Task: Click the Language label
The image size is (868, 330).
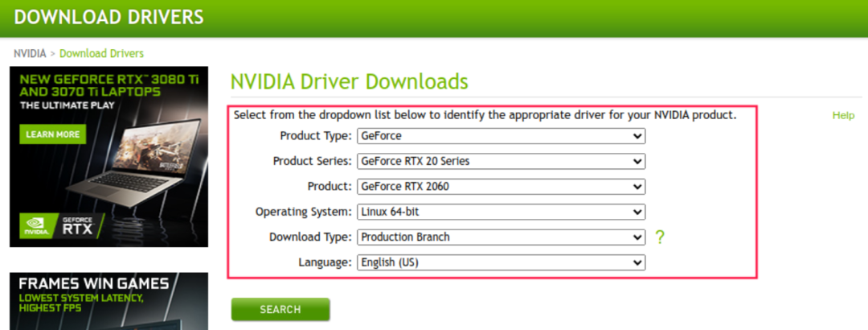Action: point(325,262)
